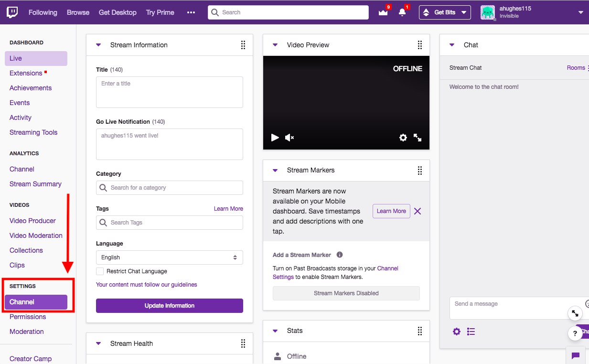This screenshot has width=589, height=364.
Task: Dismiss the Stream Markers notice
Action: 418,211
